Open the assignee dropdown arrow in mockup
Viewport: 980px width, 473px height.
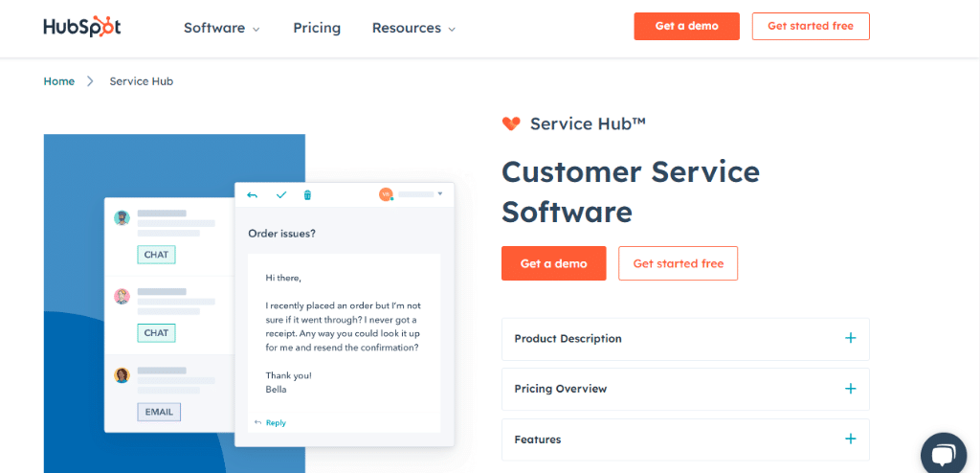click(440, 194)
